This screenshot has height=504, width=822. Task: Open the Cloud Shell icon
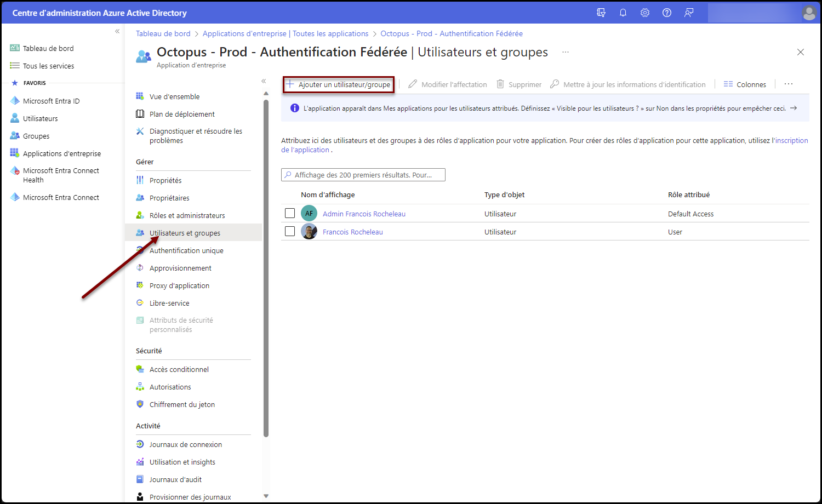[601, 12]
